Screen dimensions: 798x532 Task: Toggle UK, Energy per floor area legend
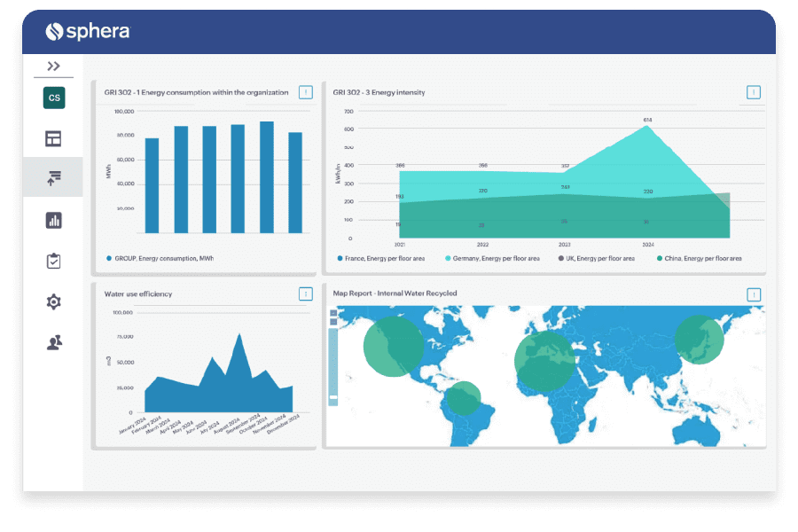pos(597,259)
